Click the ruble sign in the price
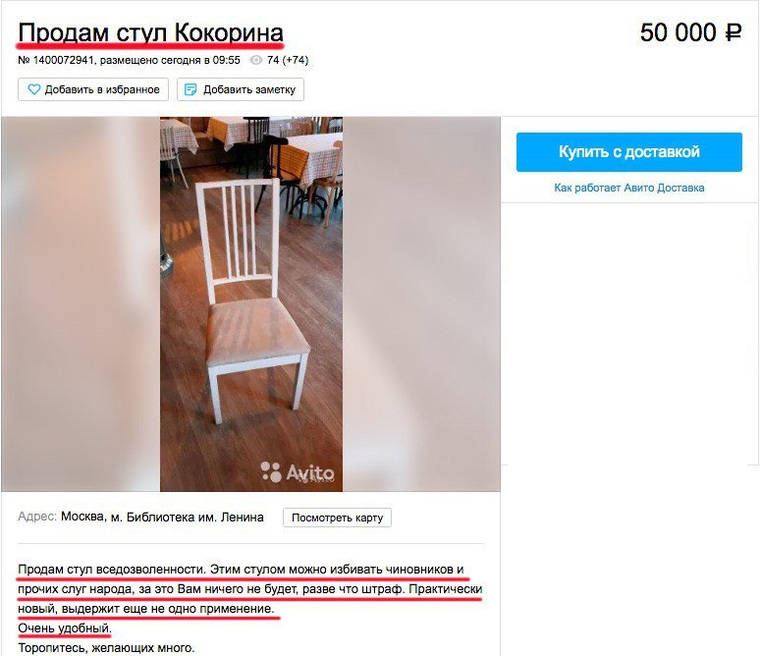760x656 pixels. pyautogui.click(x=732, y=33)
